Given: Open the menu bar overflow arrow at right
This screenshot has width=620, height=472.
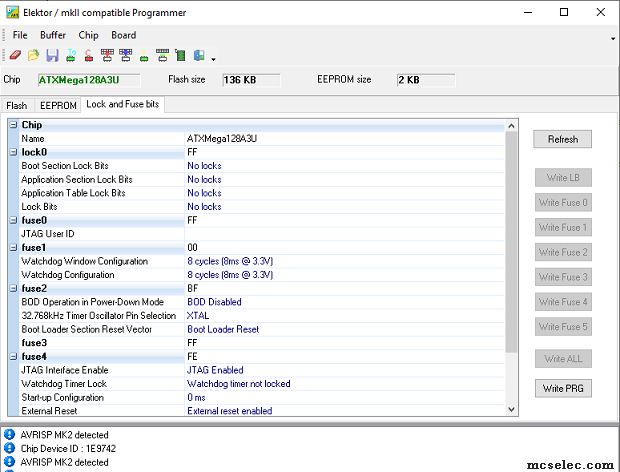Looking at the screenshot, I should (613, 38).
